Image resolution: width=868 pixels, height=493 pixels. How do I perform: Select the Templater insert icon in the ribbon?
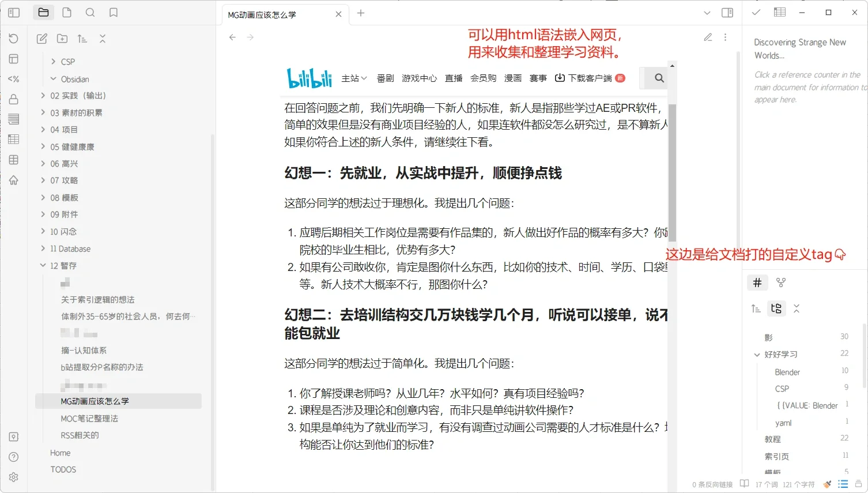13,78
